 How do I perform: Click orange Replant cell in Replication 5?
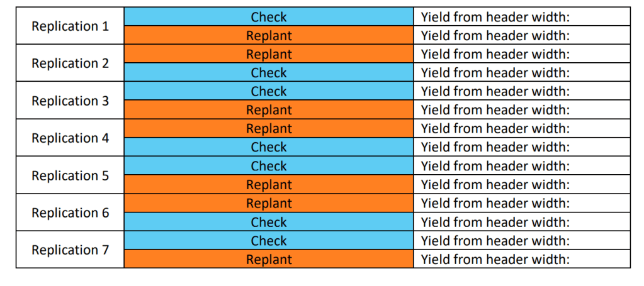[x=269, y=185]
